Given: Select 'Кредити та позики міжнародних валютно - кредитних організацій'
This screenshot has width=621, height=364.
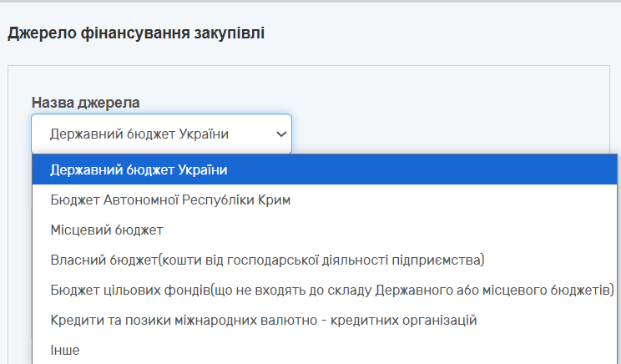Looking at the screenshot, I should point(325,320).
